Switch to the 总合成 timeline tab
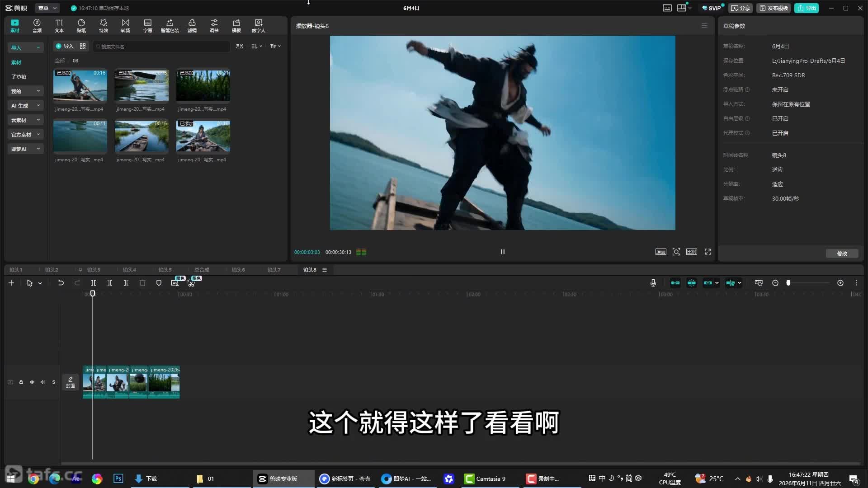The height and width of the screenshot is (488, 868). [x=202, y=270]
